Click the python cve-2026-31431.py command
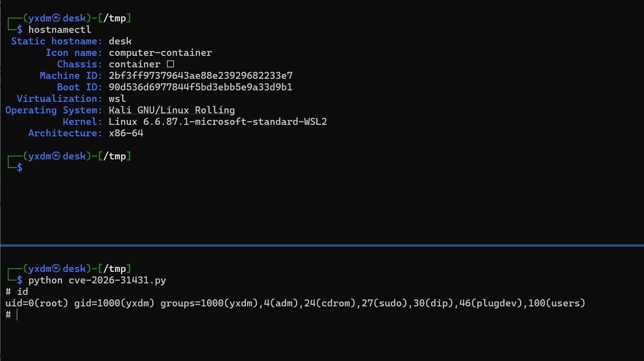644x361 pixels. pyautogui.click(x=97, y=281)
